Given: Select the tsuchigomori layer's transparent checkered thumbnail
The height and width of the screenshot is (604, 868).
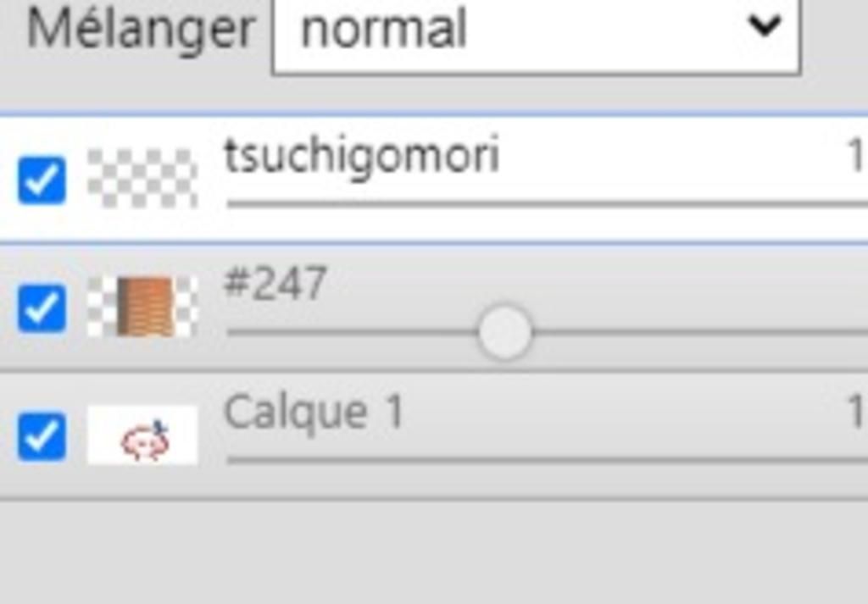Looking at the screenshot, I should (x=142, y=179).
